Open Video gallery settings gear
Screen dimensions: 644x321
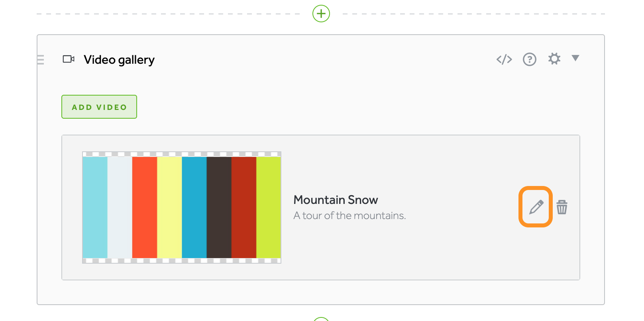[x=554, y=59]
